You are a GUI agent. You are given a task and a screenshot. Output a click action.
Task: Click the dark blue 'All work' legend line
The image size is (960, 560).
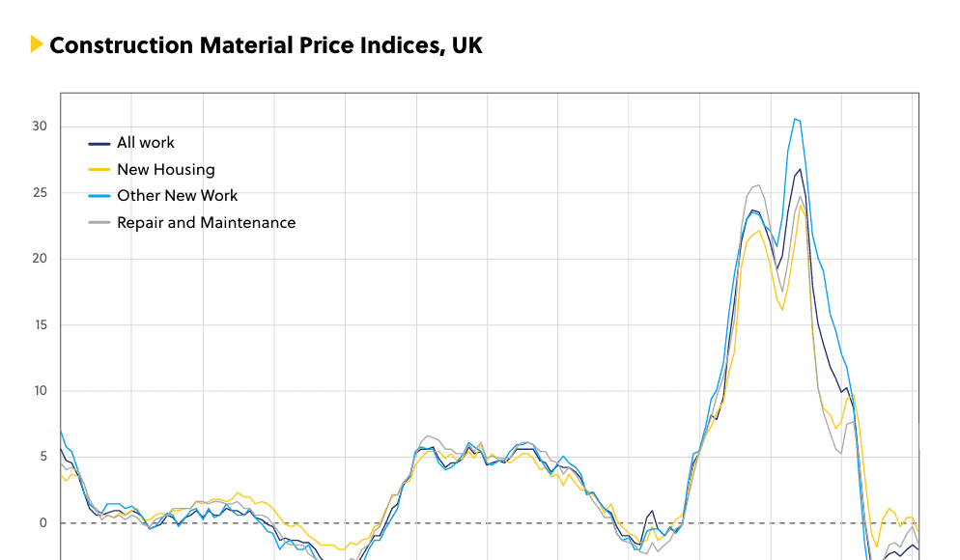(99, 144)
